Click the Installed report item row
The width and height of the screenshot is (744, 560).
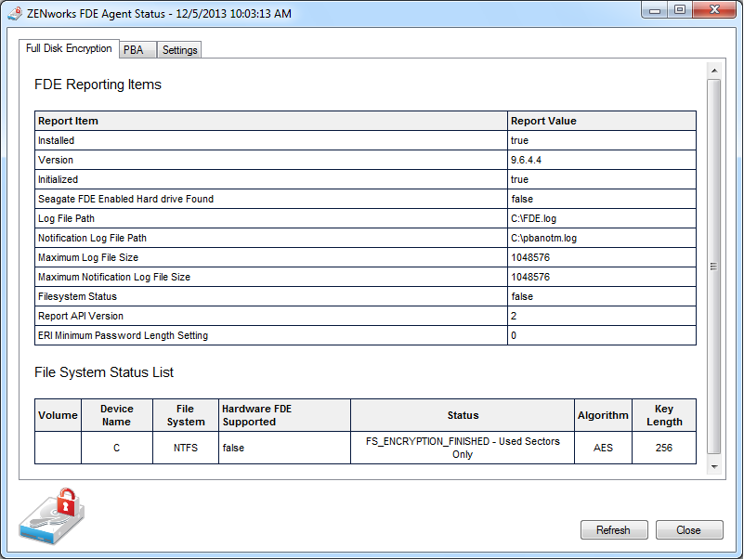365,140
